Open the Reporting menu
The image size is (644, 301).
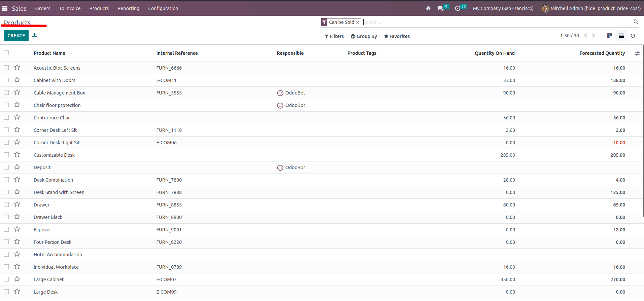tap(128, 8)
